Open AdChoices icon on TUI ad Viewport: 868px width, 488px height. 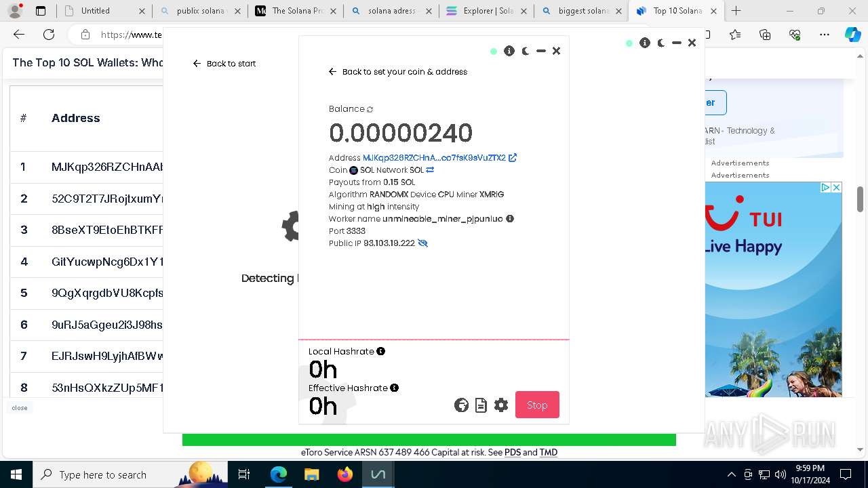coord(826,188)
